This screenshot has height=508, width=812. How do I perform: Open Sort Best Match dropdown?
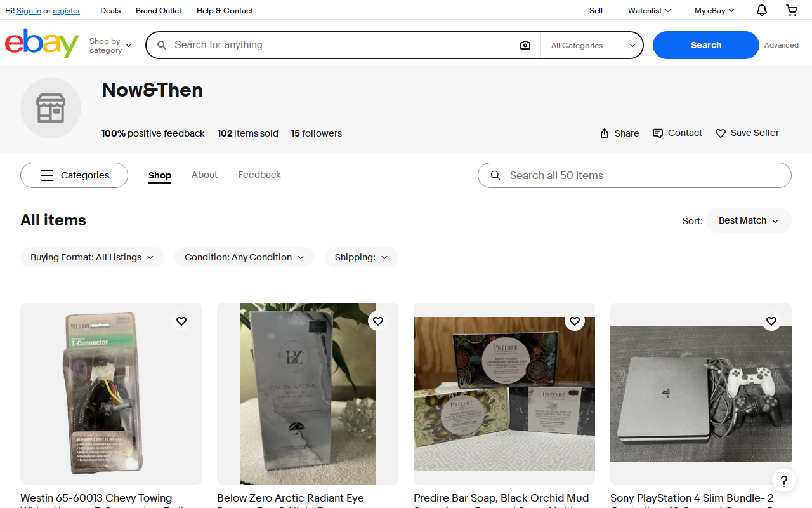pos(749,220)
